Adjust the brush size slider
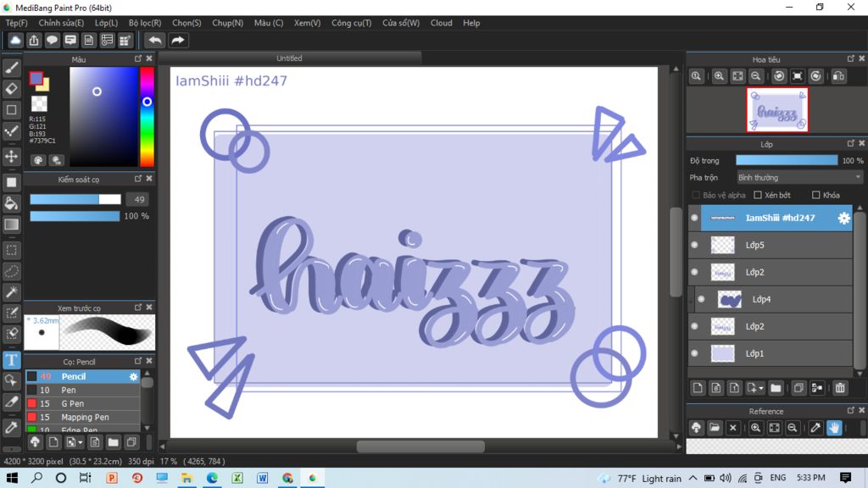Image resolution: width=868 pixels, height=488 pixels. 75,199
